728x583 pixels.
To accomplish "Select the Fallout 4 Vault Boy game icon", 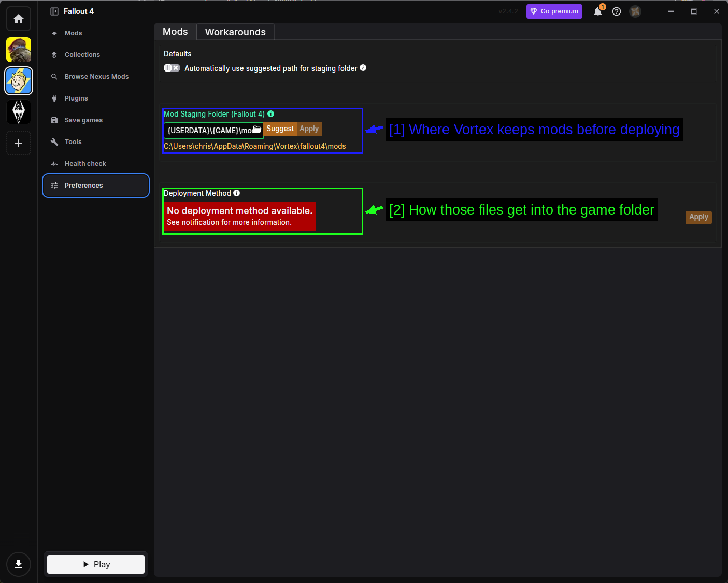I will [x=19, y=81].
